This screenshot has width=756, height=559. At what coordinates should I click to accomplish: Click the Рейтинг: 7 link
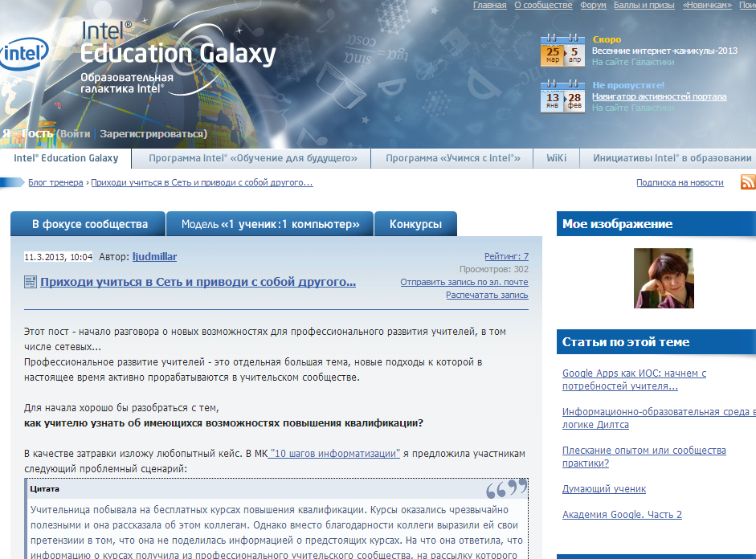click(x=506, y=256)
